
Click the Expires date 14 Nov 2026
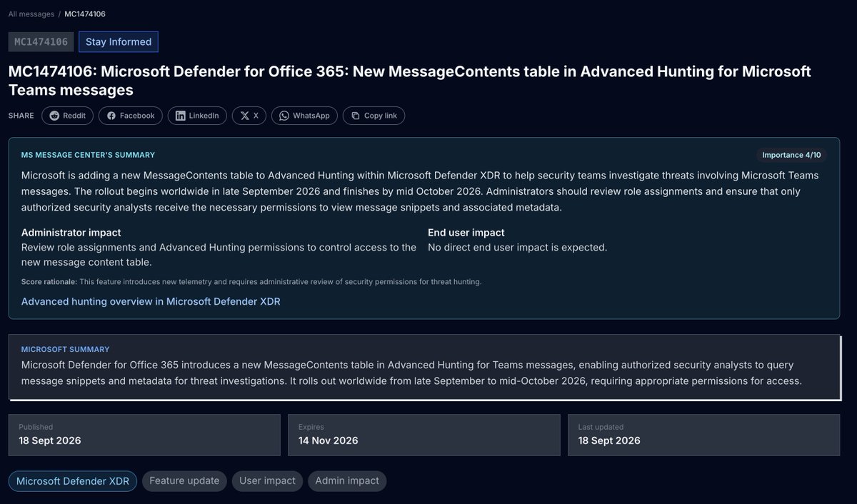(329, 440)
